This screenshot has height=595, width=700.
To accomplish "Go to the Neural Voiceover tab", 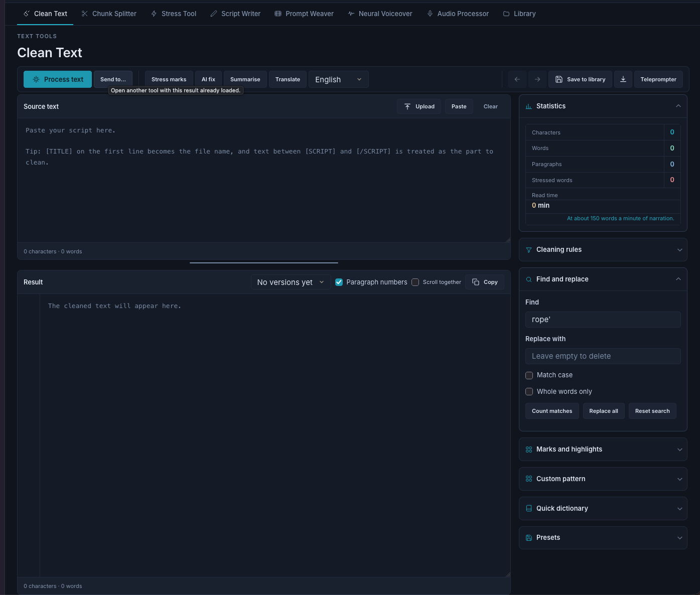I will pyautogui.click(x=380, y=14).
